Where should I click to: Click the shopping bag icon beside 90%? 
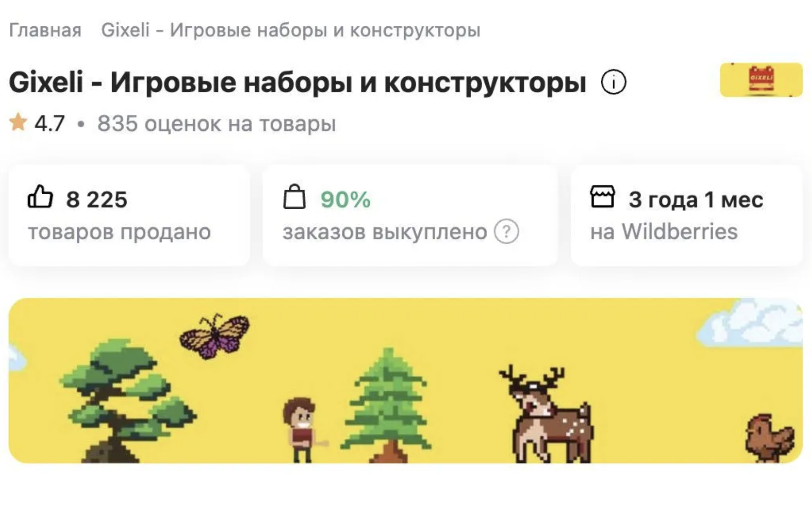coord(294,197)
